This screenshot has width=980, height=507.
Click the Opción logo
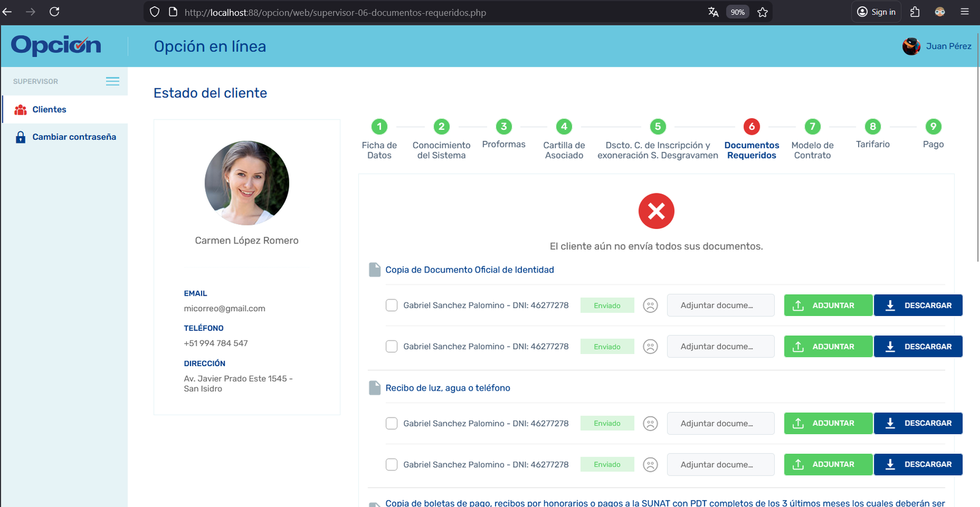pos(56,45)
